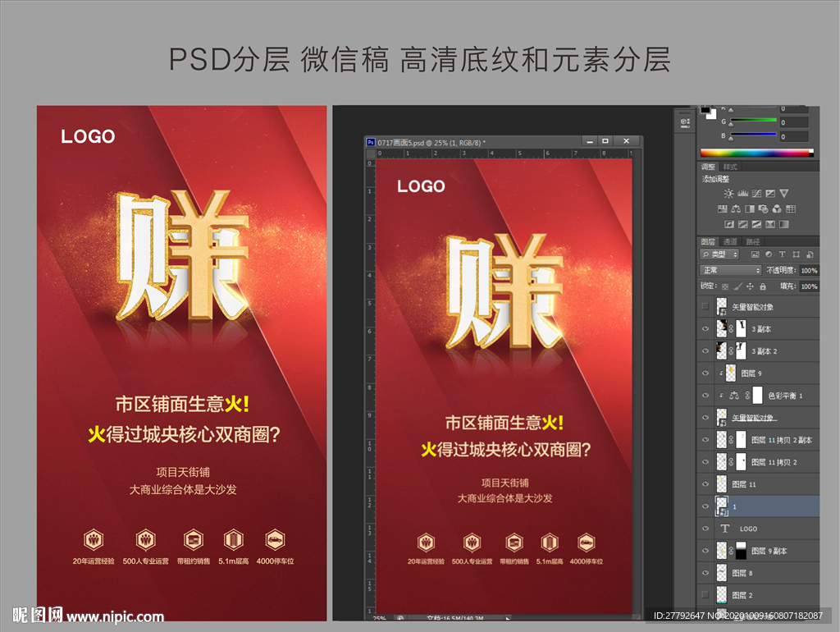The width and height of the screenshot is (840, 632).
Task: Add an Exposure adjustment (plus/minus icon)
Action: (770, 194)
